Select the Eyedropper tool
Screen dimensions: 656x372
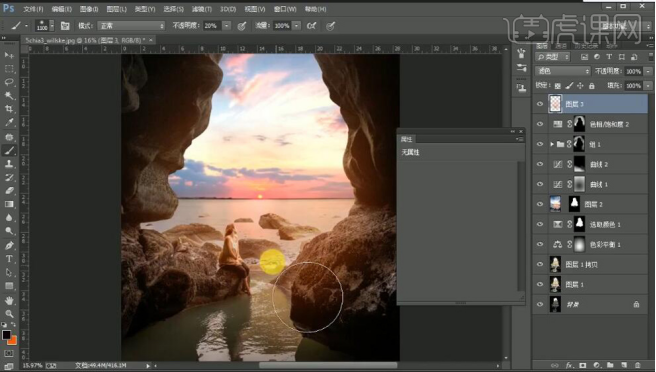[9, 123]
